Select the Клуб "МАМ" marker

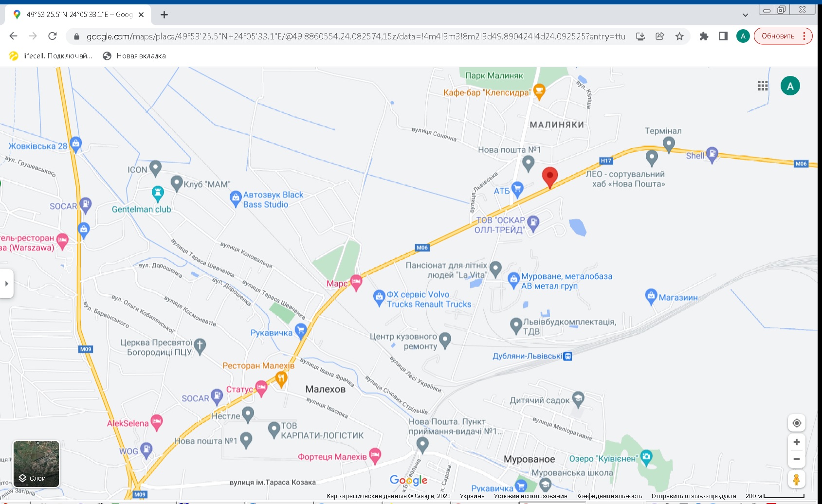(177, 183)
